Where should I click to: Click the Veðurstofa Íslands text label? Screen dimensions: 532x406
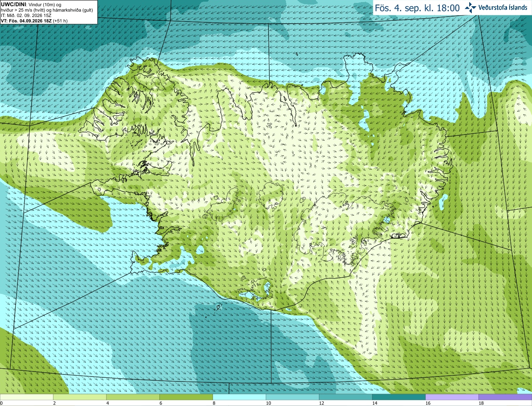click(502, 7)
